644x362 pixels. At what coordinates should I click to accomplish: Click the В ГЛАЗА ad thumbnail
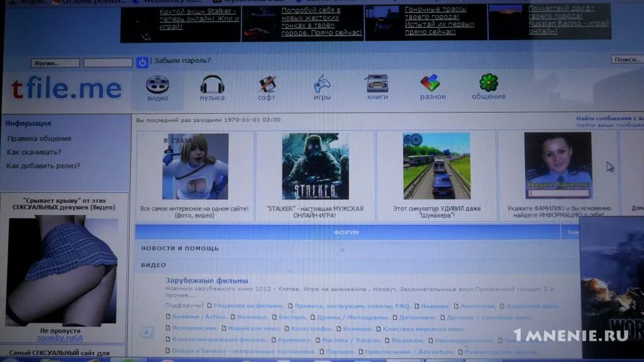(196, 166)
